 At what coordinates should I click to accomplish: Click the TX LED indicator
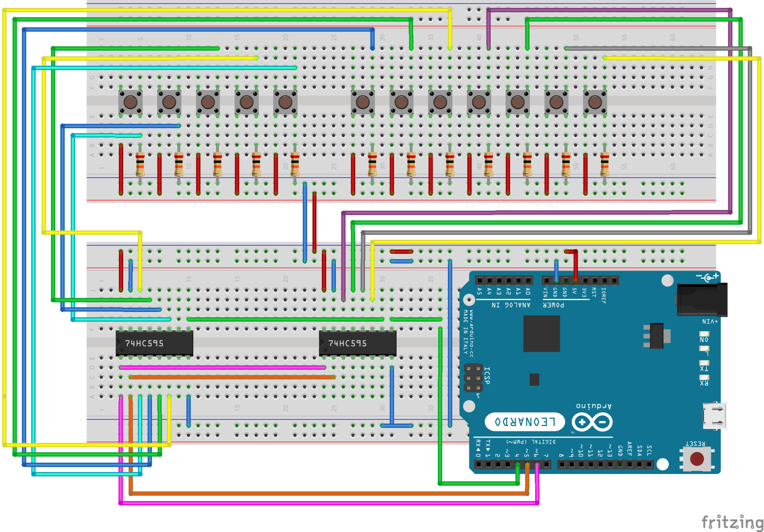[x=704, y=364]
